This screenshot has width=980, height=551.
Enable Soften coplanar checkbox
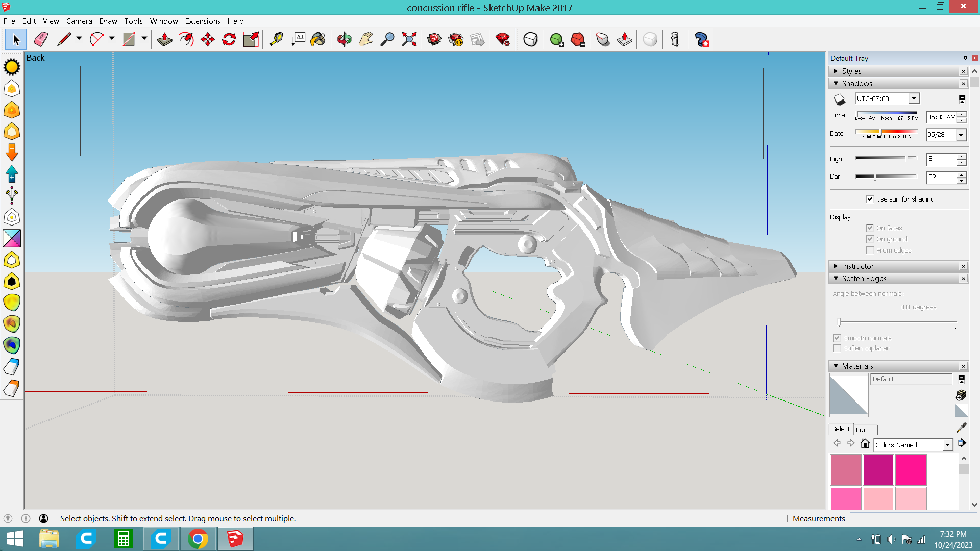pyautogui.click(x=837, y=348)
